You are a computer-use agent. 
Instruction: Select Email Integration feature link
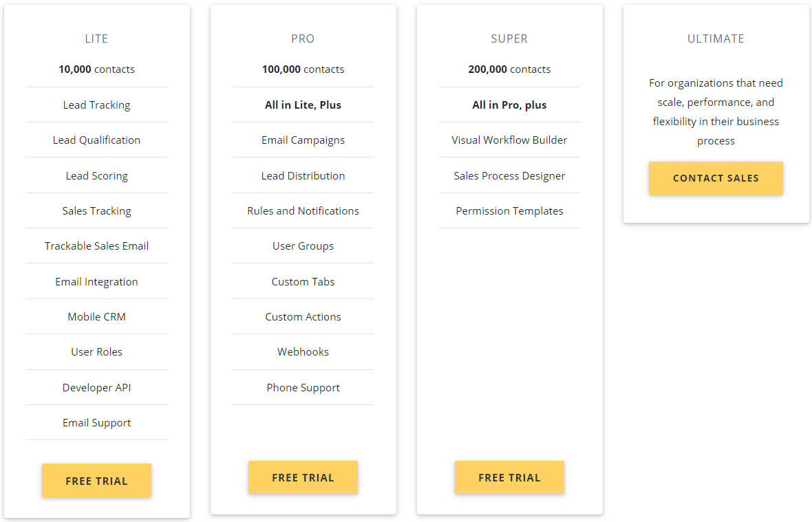click(96, 281)
